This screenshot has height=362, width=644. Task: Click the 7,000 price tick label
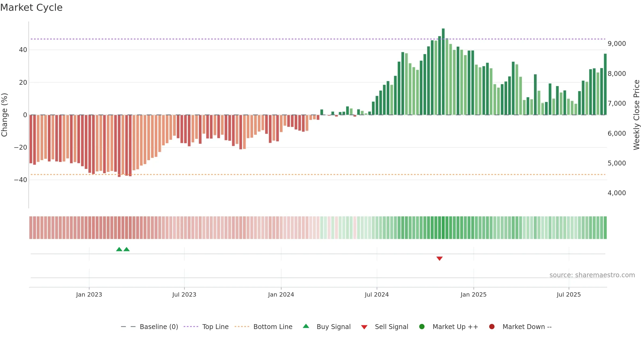tap(617, 104)
